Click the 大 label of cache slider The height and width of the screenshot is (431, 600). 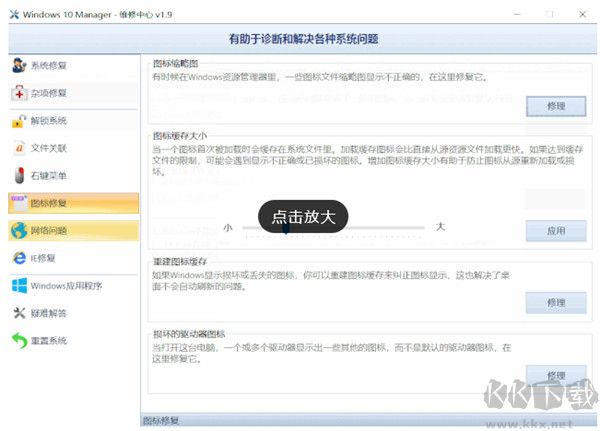pyautogui.click(x=440, y=227)
